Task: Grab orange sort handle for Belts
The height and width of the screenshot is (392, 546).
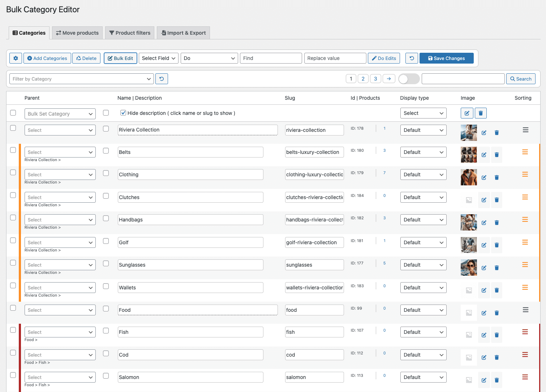Action: 525,152
